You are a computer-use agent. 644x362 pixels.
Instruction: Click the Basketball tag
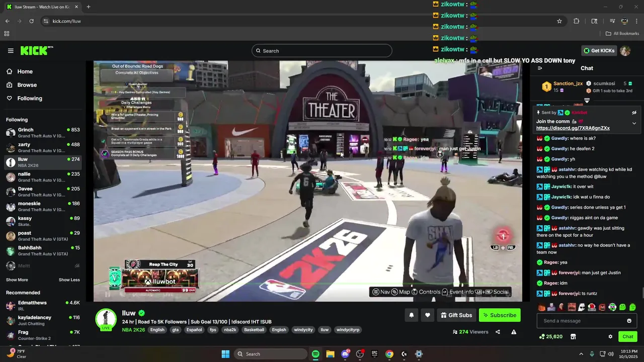[x=254, y=330]
